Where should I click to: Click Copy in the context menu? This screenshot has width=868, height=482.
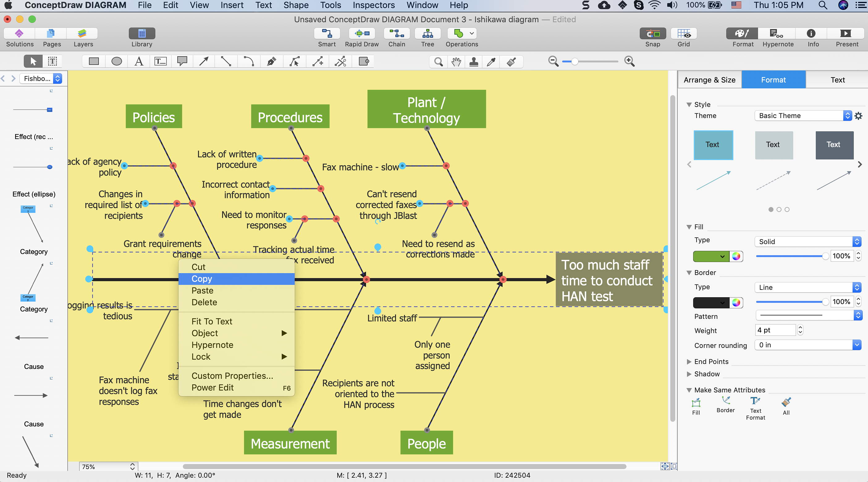click(201, 278)
